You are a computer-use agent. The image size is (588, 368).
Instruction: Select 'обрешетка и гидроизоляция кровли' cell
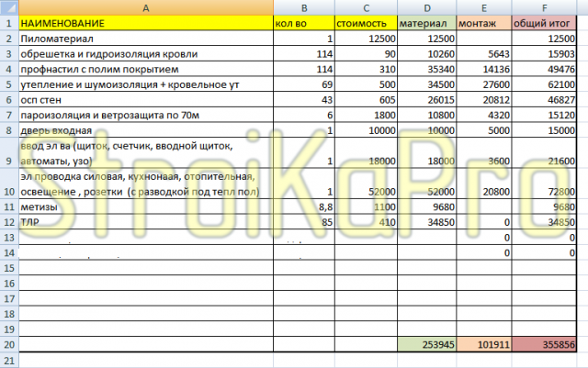146,54
